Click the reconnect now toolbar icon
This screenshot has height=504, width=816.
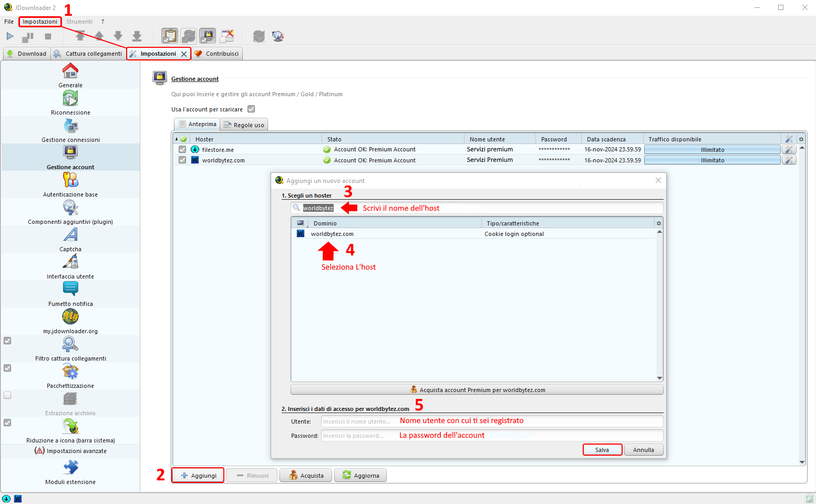[259, 36]
